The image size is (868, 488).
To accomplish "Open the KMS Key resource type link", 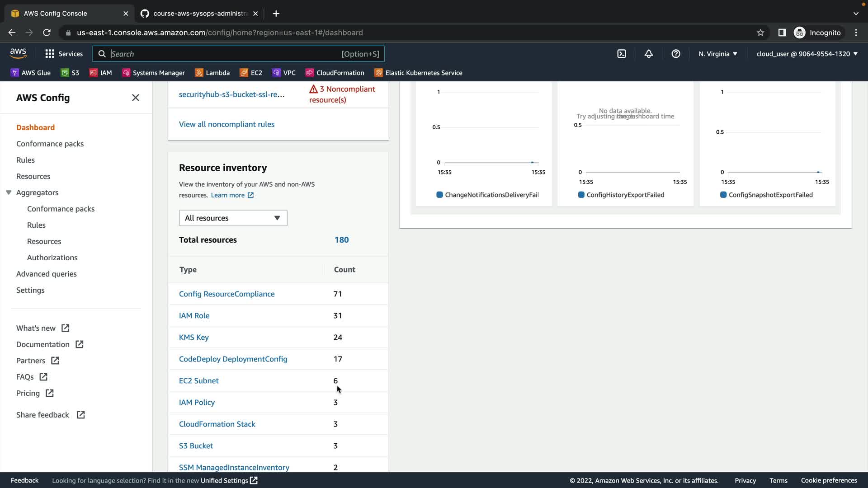I will pyautogui.click(x=193, y=337).
